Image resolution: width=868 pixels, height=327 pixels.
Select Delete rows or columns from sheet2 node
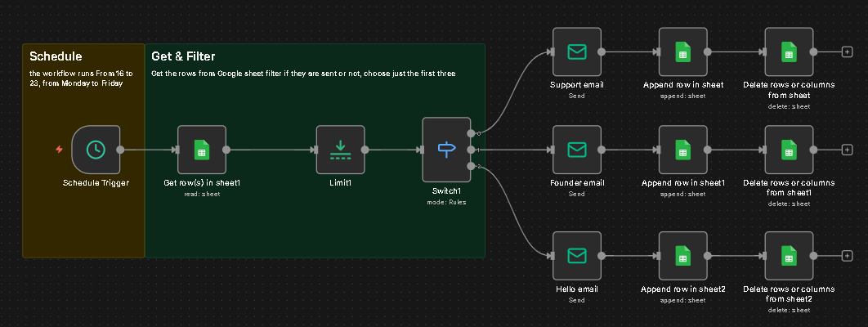[x=789, y=256]
